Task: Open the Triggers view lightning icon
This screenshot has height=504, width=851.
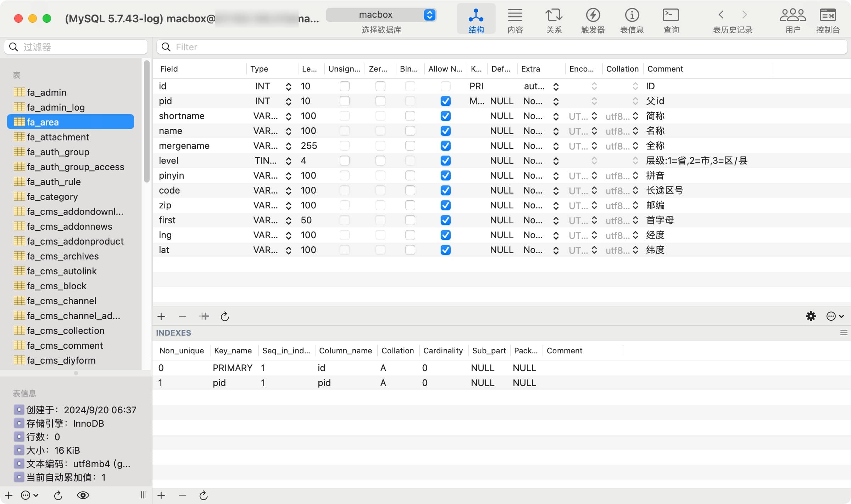Action: pyautogui.click(x=593, y=15)
